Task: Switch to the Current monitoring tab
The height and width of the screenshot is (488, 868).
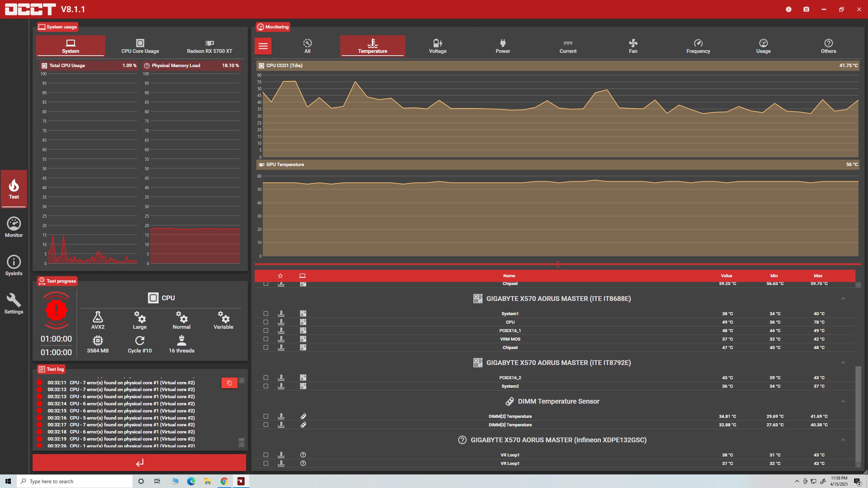Action: click(x=568, y=46)
